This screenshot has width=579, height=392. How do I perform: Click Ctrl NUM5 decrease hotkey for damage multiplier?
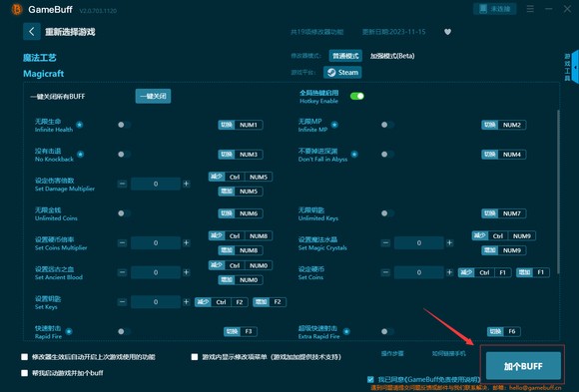241,177
